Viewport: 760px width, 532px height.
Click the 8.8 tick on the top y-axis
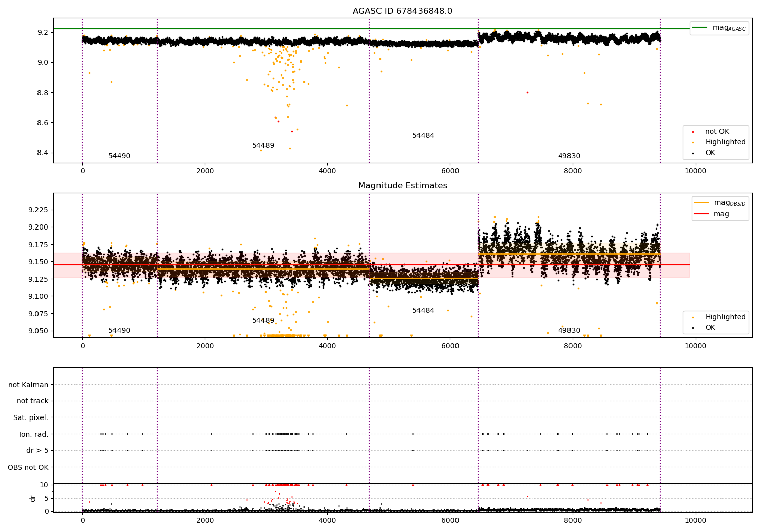43,93
